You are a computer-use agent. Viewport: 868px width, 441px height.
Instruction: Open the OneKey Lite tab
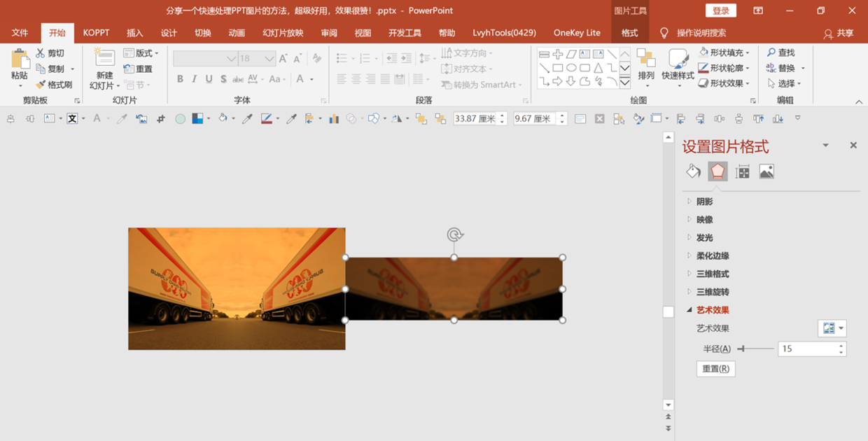[577, 33]
